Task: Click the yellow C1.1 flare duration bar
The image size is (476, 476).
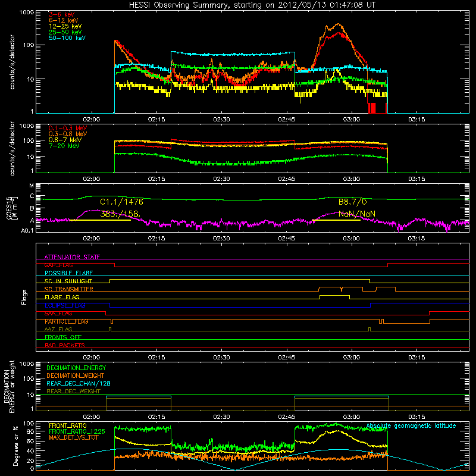Action: [x=100, y=220]
